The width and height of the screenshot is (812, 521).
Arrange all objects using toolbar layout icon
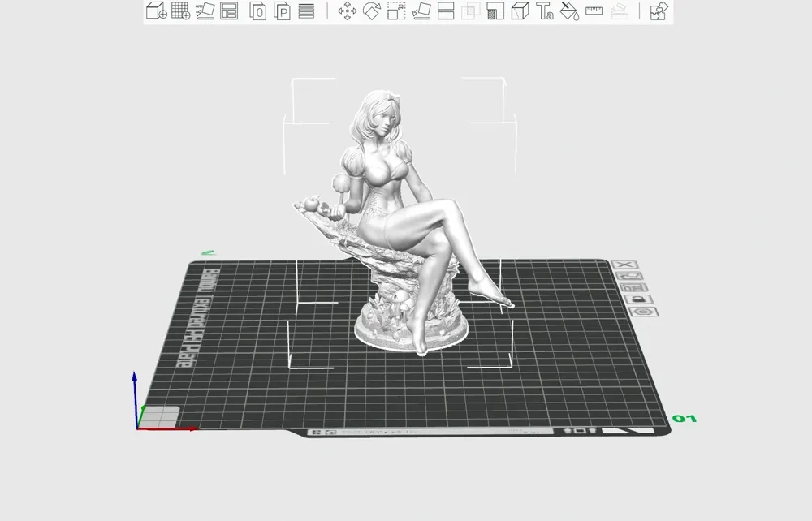click(229, 11)
